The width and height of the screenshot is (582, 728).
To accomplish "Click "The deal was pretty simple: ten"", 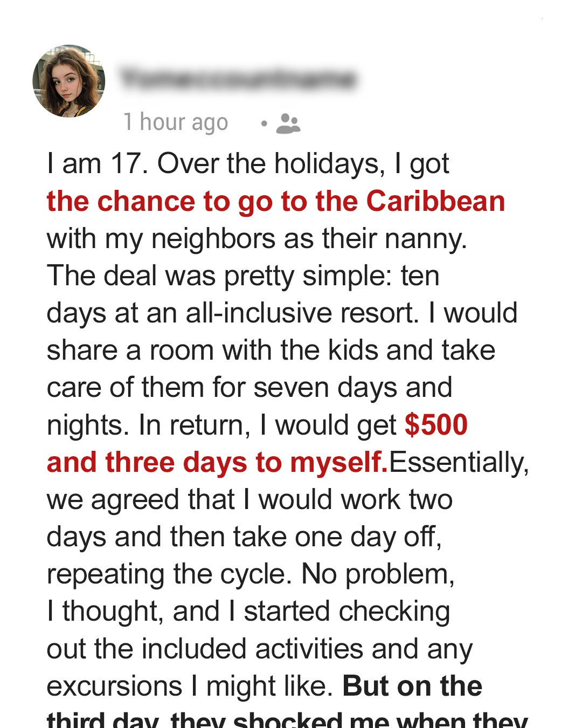I will [242, 276].
